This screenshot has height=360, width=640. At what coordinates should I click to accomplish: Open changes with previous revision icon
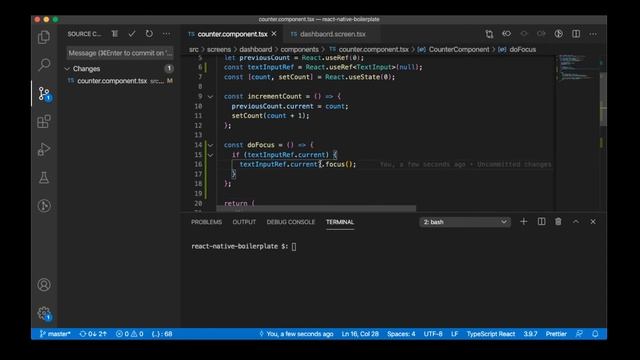(x=507, y=34)
